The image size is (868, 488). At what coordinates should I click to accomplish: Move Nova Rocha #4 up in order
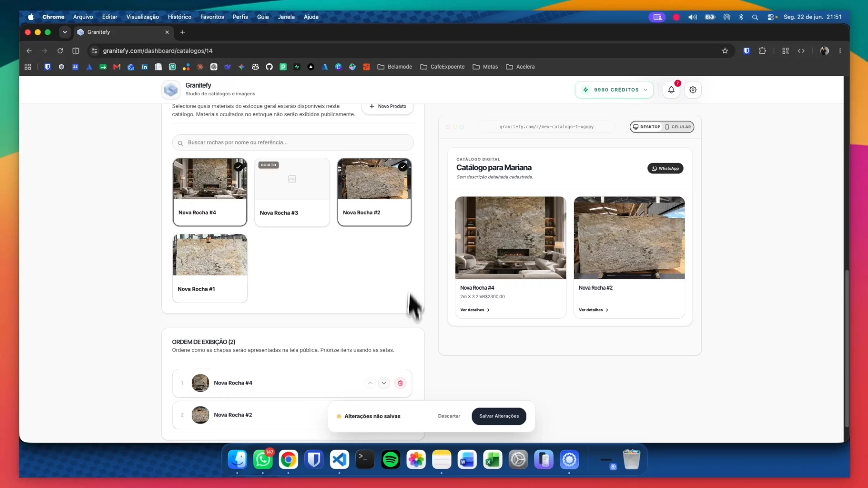[x=370, y=383]
